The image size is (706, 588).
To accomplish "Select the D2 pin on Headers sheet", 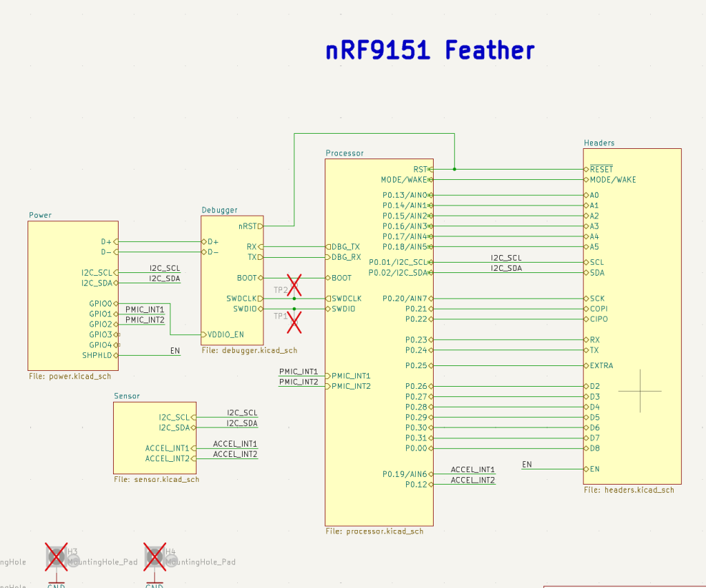I will (592, 386).
